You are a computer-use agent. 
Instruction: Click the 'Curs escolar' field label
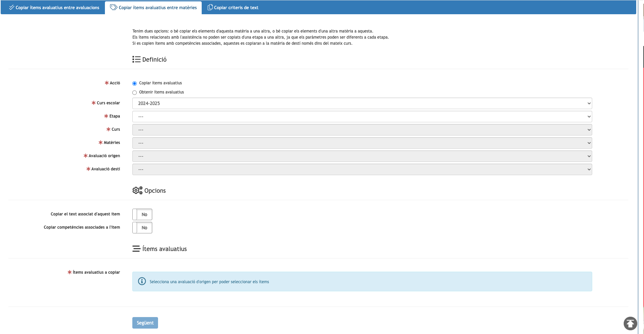(108, 103)
